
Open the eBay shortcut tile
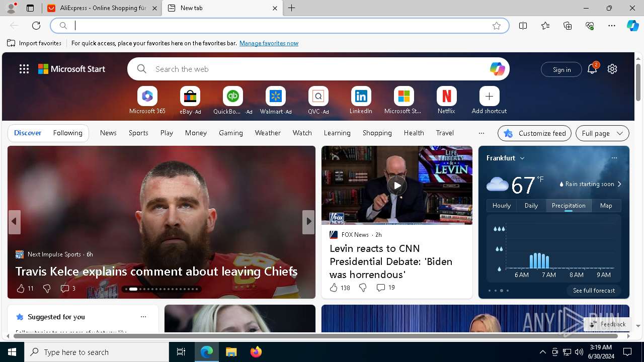pyautogui.click(x=190, y=101)
